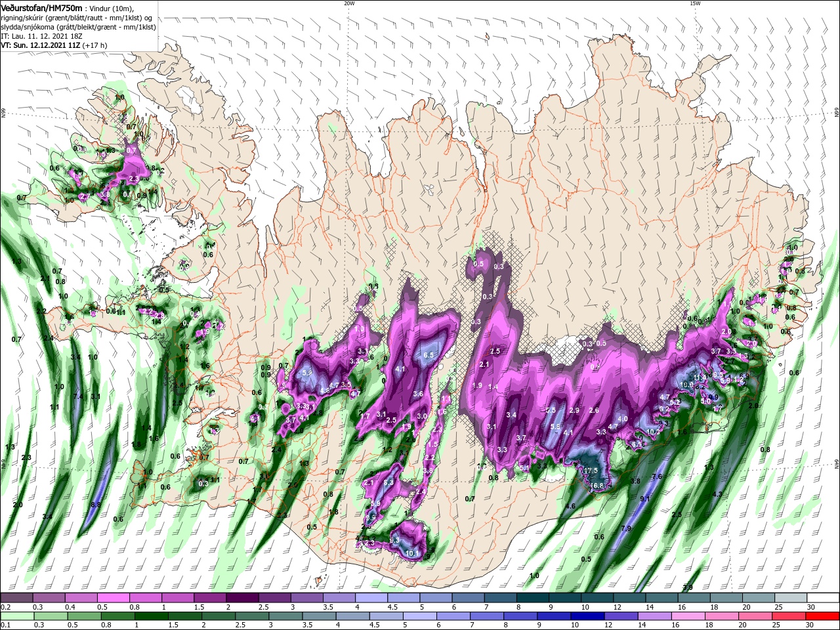This screenshot has width=840, height=630.
Task: Click the 16.8 precipitation value on the map
Action: [x=596, y=486]
